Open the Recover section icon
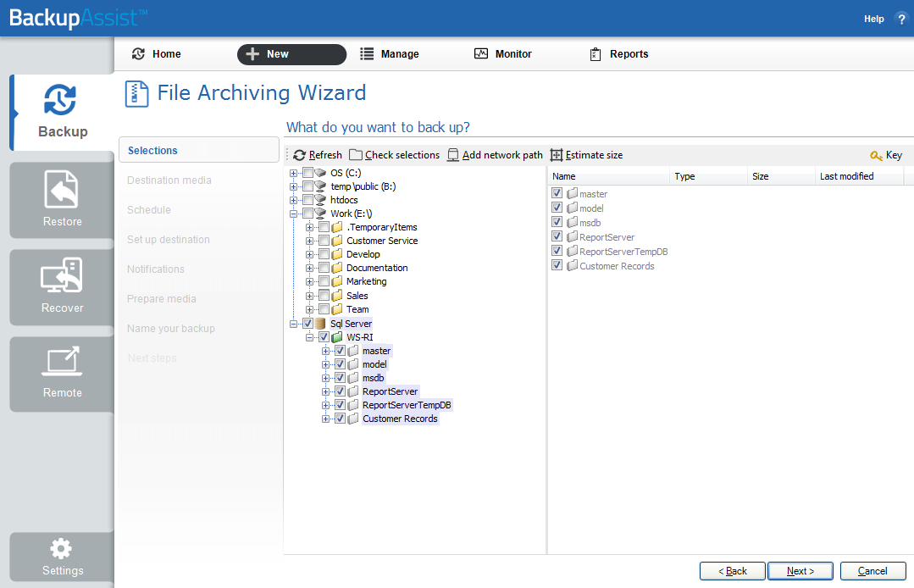914x588 pixels. [61, 275]
